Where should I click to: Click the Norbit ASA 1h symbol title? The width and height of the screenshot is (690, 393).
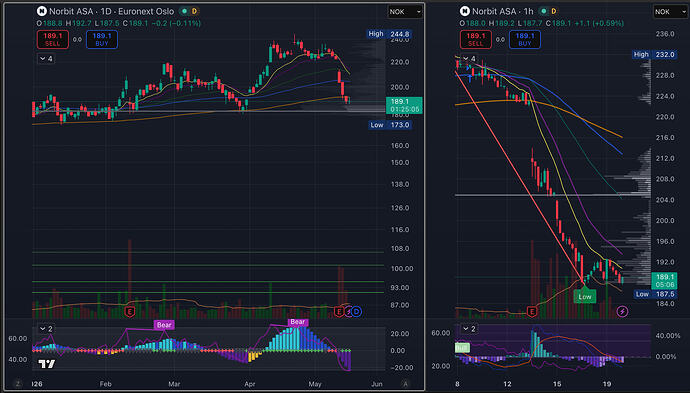[503, 11]
